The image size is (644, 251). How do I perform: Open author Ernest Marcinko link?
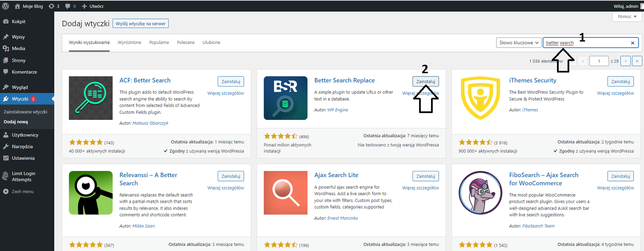click(343, 218)
